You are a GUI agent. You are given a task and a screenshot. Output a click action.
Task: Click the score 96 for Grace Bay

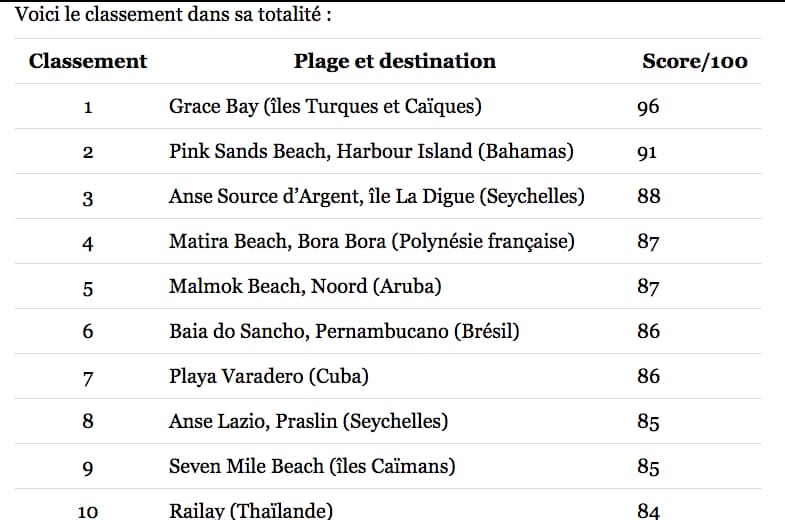coord(648,107)
